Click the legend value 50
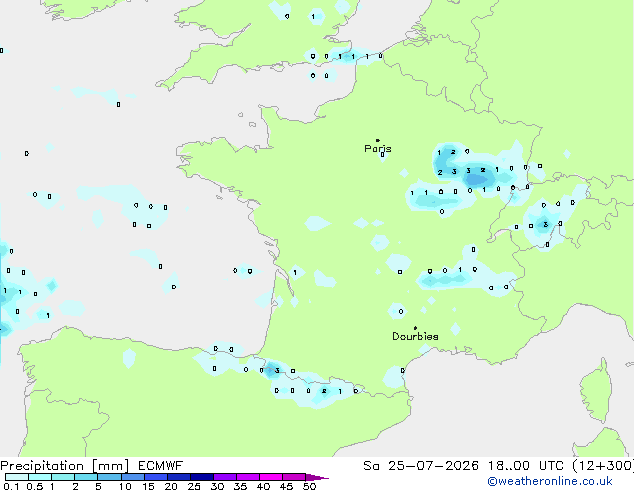The image size is (634, 490). pos(309,486)
